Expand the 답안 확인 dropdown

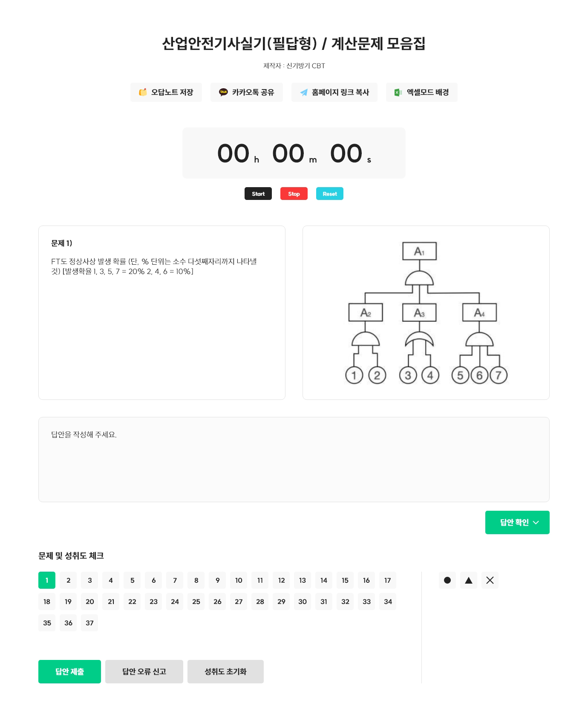517,522
